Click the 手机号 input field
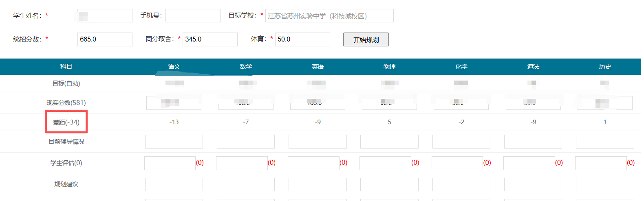This screenshot has width=644, height=201. [x=193, y=15]
